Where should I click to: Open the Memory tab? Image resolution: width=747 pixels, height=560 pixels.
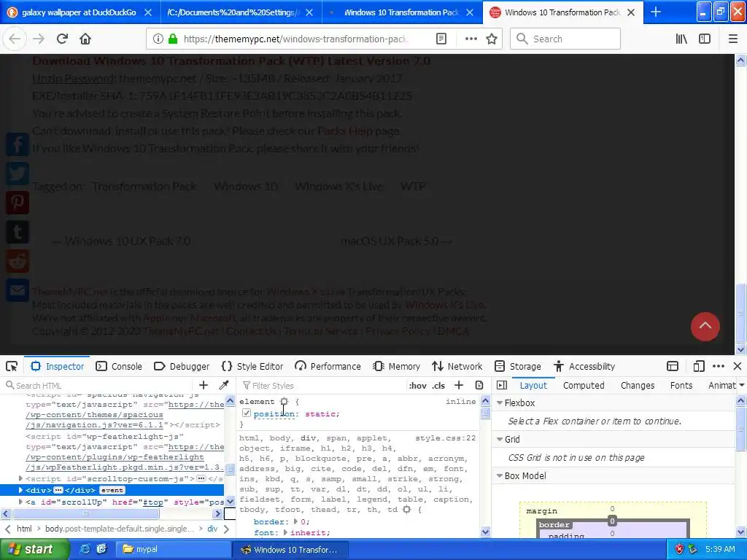(x=397, y=366)
